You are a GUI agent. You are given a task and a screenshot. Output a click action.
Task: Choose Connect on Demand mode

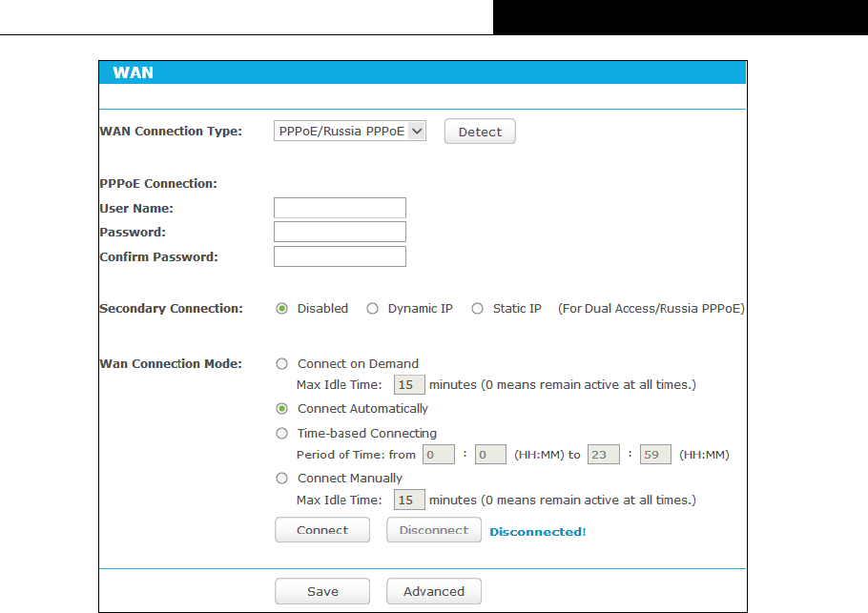click(281, 363)
